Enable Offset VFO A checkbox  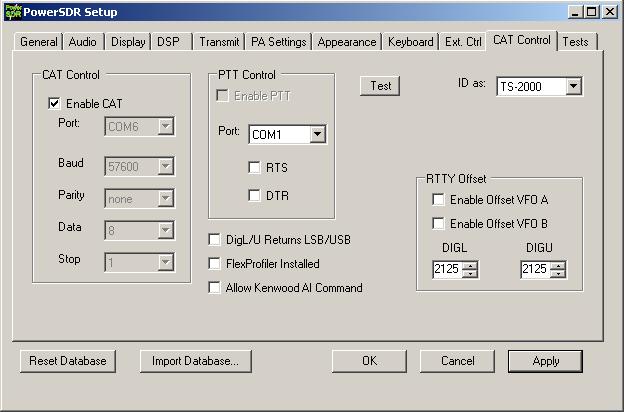click(x=439, y=199)
